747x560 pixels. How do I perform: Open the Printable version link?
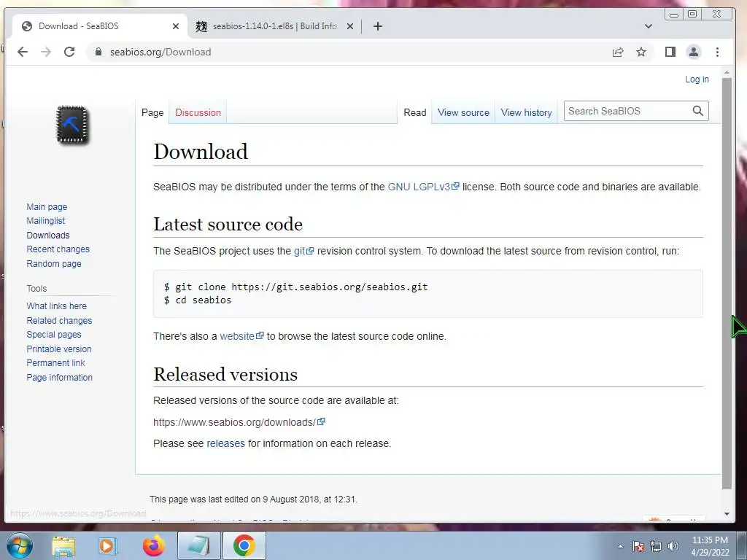click(x=59, y=349)
